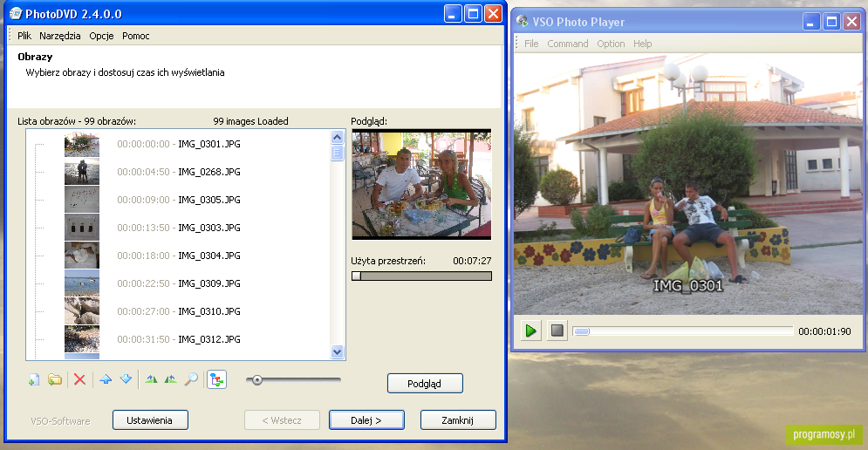Select IMG_0312.JPG in the image list

[x=209, y=339]
